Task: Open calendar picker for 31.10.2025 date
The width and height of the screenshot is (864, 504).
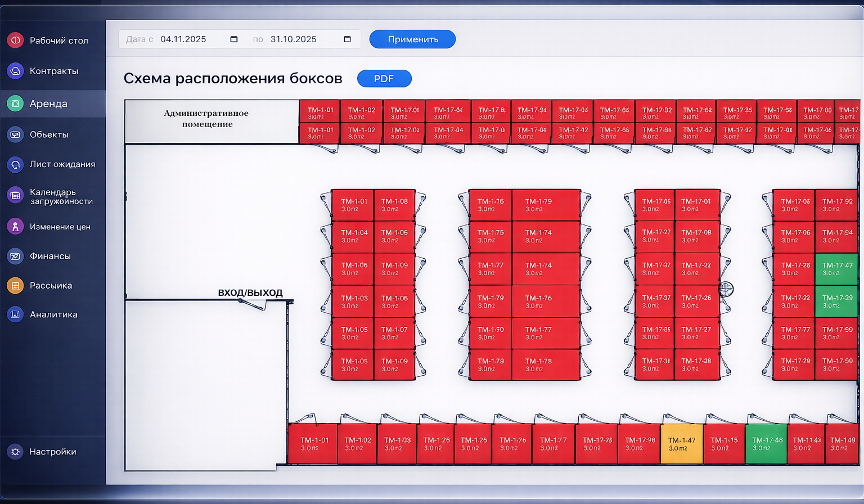Action: [347, 39]
